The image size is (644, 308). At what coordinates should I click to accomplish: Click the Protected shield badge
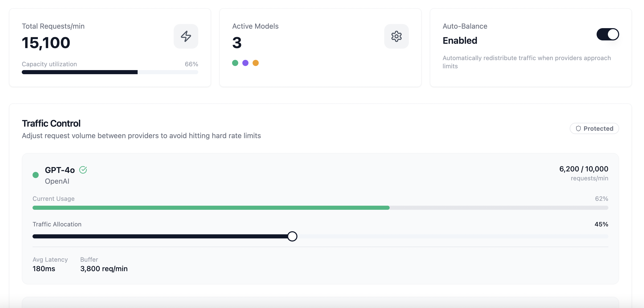(594, 128)
